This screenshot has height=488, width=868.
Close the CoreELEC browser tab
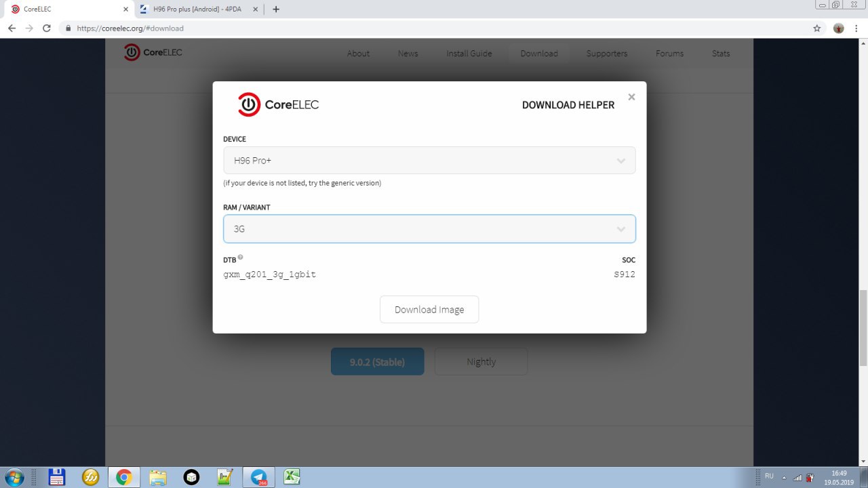[125, 9]
